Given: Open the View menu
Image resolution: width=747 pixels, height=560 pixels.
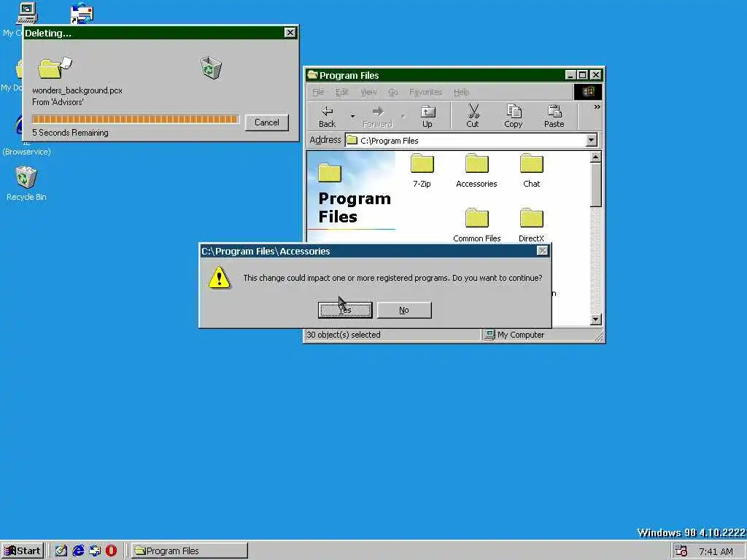Looking at the screenshot, I should click(368, 92).
